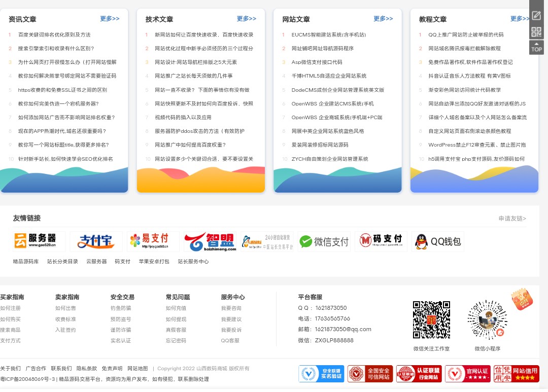The image size is (548, 392).
Task: Click the 安全联盟 实名验证 badge
Action: 321,374
